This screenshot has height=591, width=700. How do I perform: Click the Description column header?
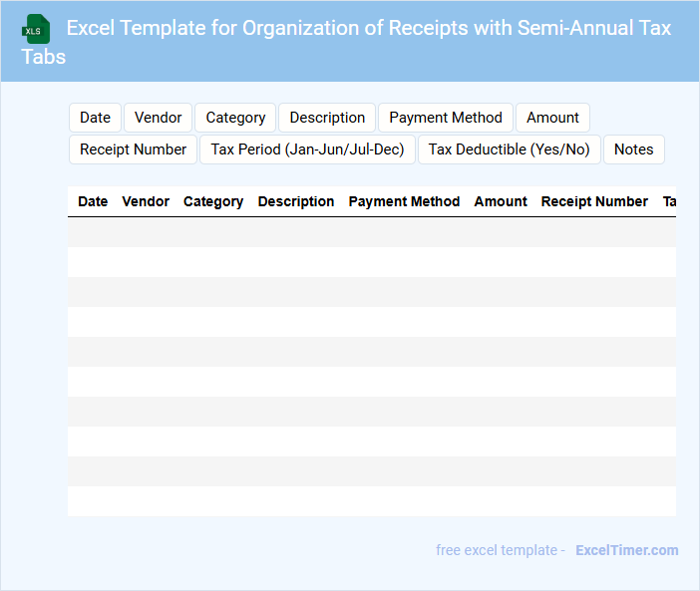pyautogui.click(x=296, y=201)
